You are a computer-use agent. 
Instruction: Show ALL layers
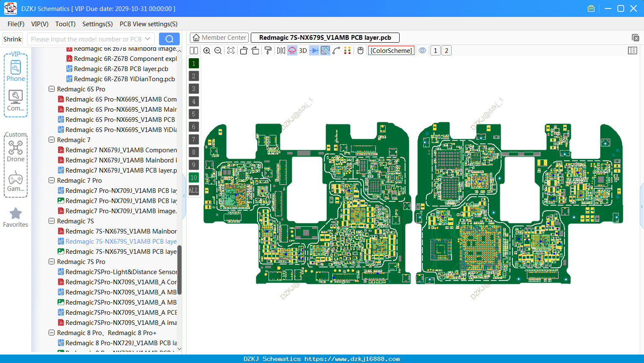click(194, 190)
